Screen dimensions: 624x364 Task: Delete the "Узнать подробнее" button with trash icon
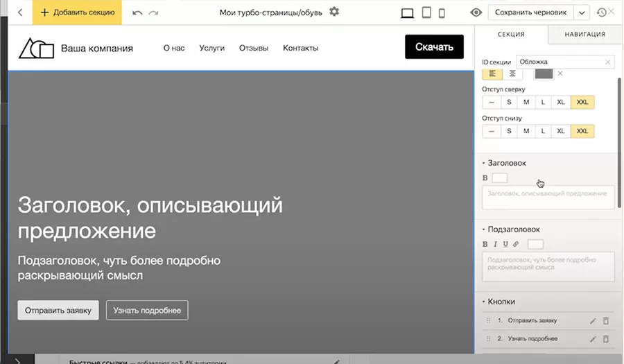(605, 339)
